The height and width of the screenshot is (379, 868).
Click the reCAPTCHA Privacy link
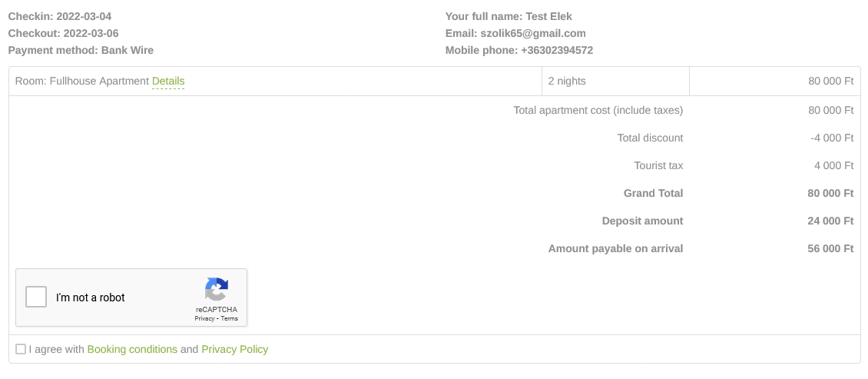click(204, 318)
